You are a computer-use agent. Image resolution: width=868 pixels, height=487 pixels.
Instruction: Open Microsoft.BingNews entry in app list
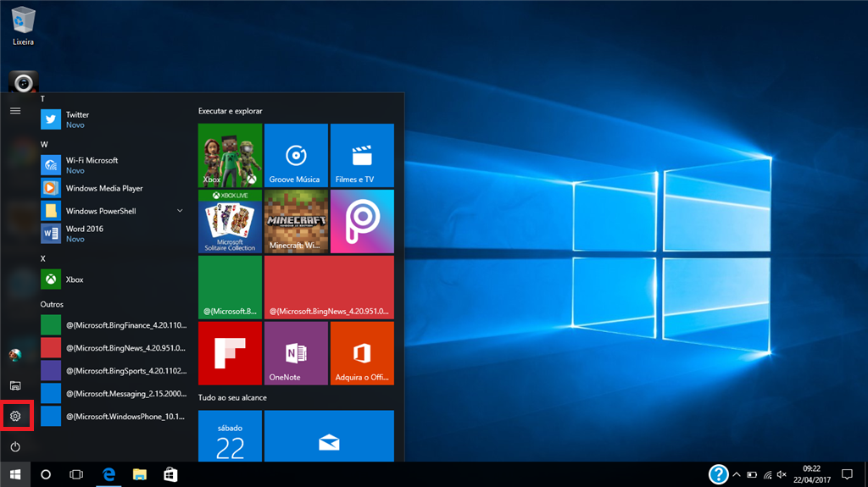click(114, 348)
